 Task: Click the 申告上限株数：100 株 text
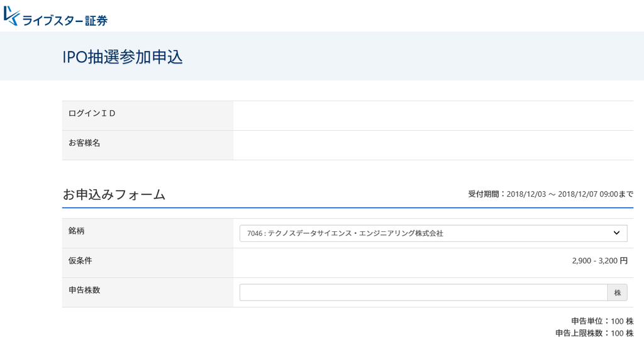(x=594, y=333)
